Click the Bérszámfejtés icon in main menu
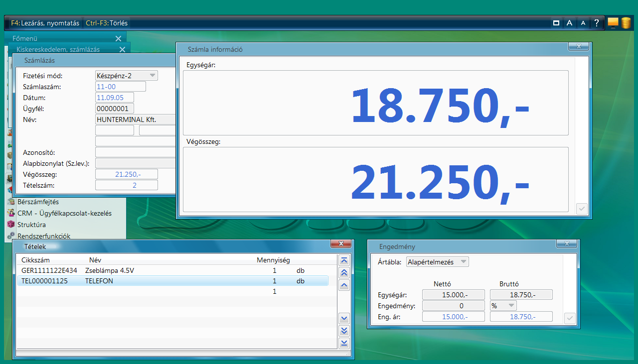The width and height of the screenshot is (638, 364). tap(11, 202)
